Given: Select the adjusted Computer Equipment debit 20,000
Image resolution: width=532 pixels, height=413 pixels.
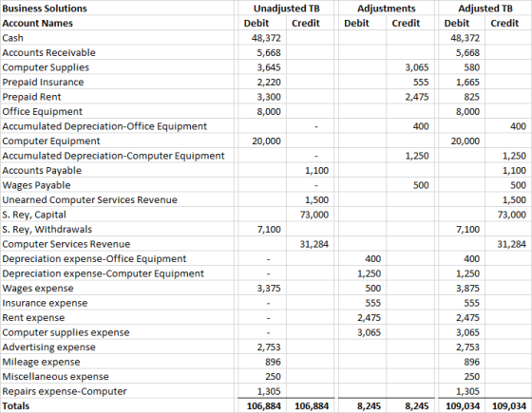Looking at the screenshot, I should 465,141.
